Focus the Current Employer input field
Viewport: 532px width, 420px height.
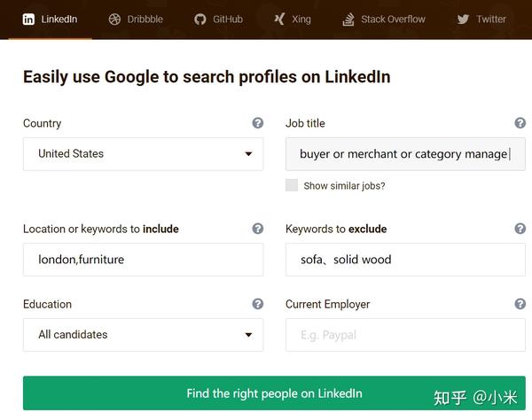[x=405, y=335]
